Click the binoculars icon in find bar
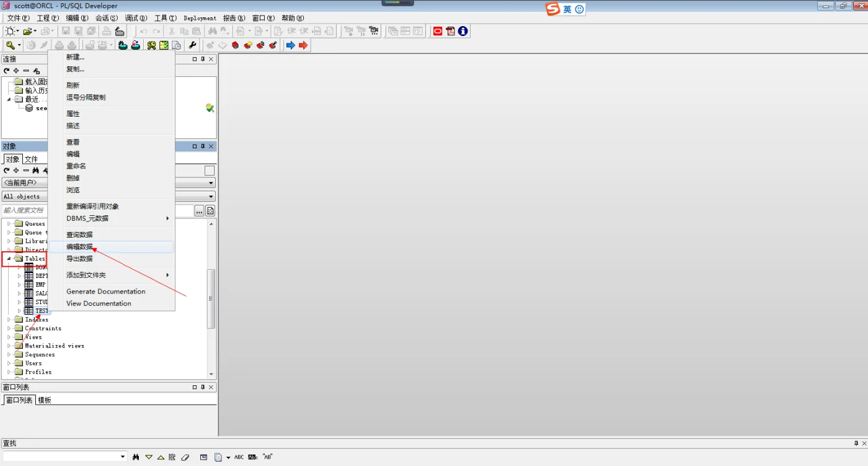This screenshot has height=466, width=868. [x=136, y=457]
